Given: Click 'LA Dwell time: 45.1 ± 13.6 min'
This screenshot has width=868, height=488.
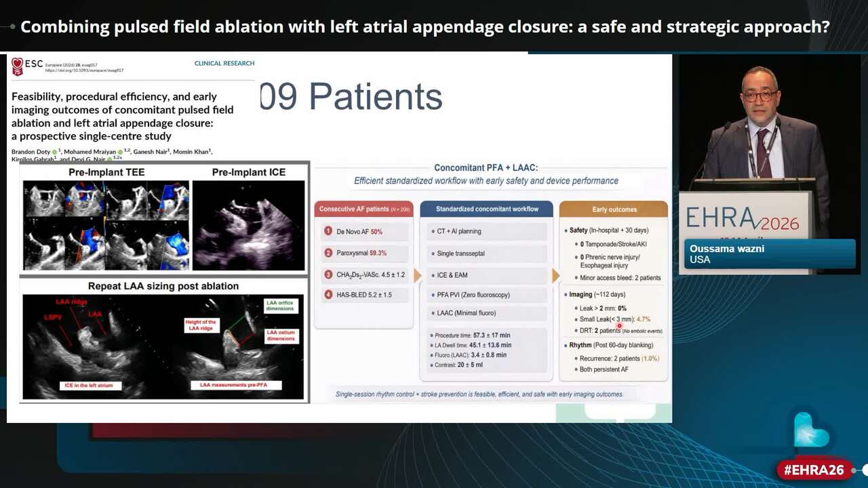Looking at the screenshot, I should tap(472, 345).
